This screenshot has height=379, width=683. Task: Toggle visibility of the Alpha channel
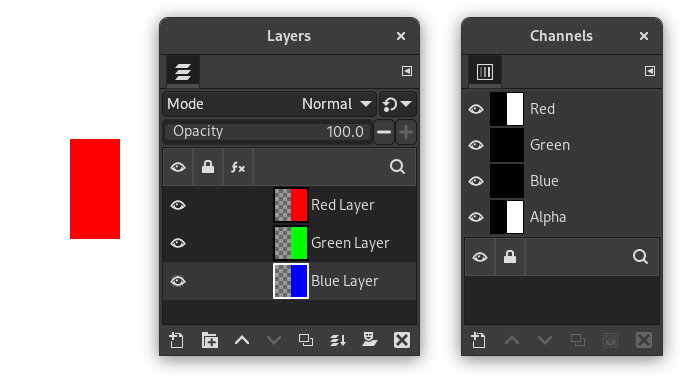(476, 217)
